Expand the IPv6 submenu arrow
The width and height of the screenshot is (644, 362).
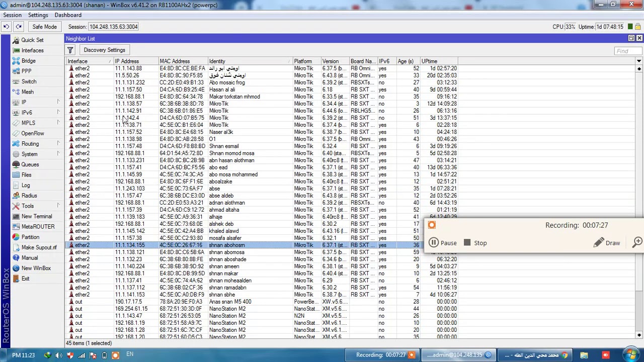58,113
